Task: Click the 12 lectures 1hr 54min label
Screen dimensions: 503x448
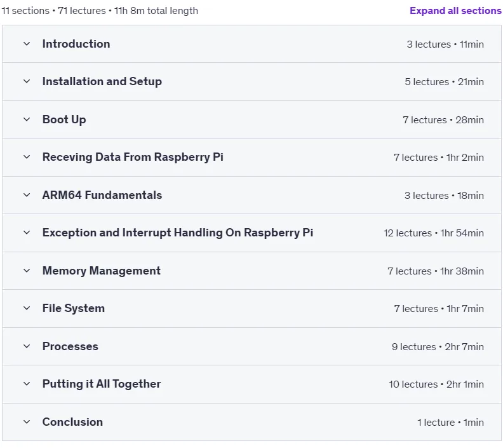Action: (x=434, y=233)
